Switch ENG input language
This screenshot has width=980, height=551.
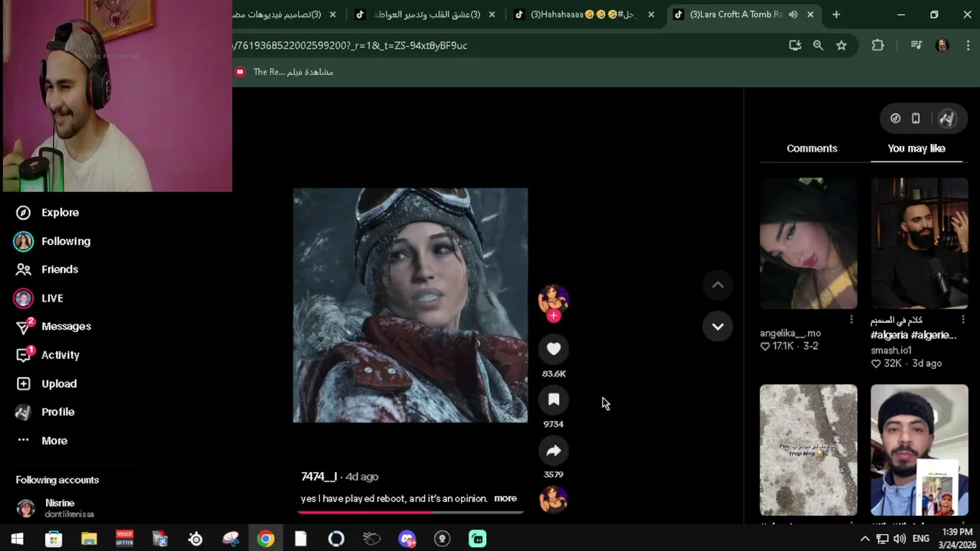coord(921,539)
